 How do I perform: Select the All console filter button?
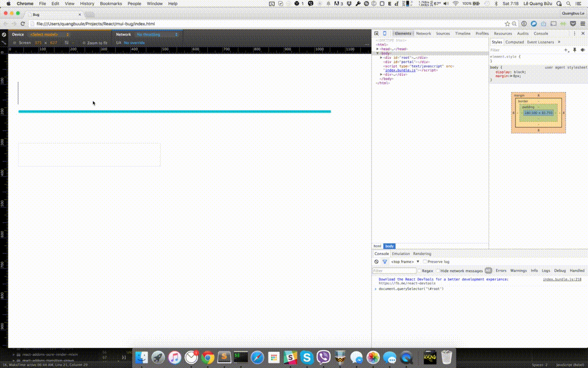(x=488, y=271)
